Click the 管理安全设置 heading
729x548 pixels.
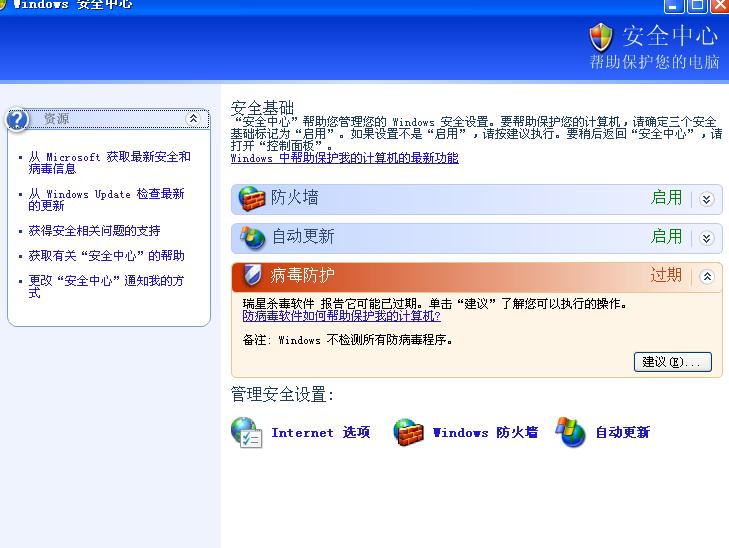click(x=282, y=395)
